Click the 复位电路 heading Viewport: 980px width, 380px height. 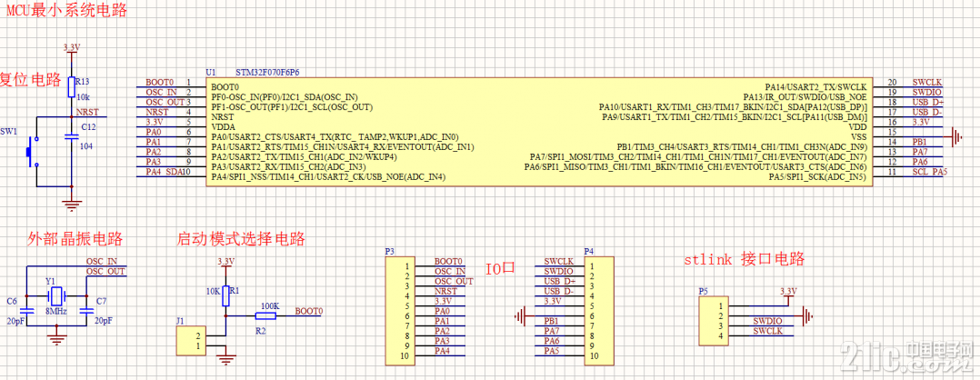coord(31,80)
